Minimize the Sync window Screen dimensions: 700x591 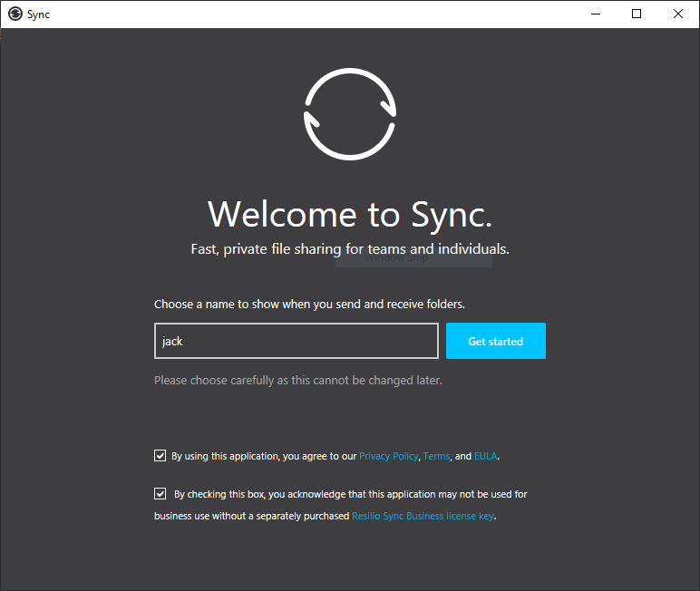(x=596, y=14)
